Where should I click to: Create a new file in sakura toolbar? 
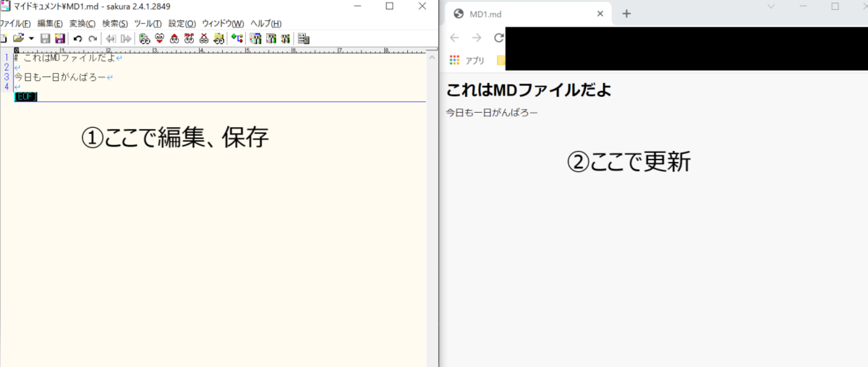click(x=3, y=38)
